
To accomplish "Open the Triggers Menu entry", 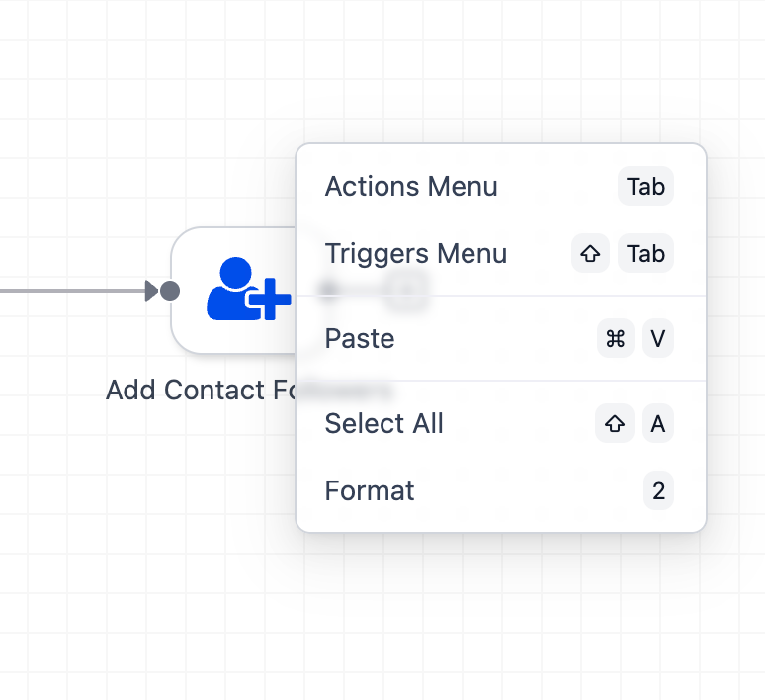I will click(415, 254).
